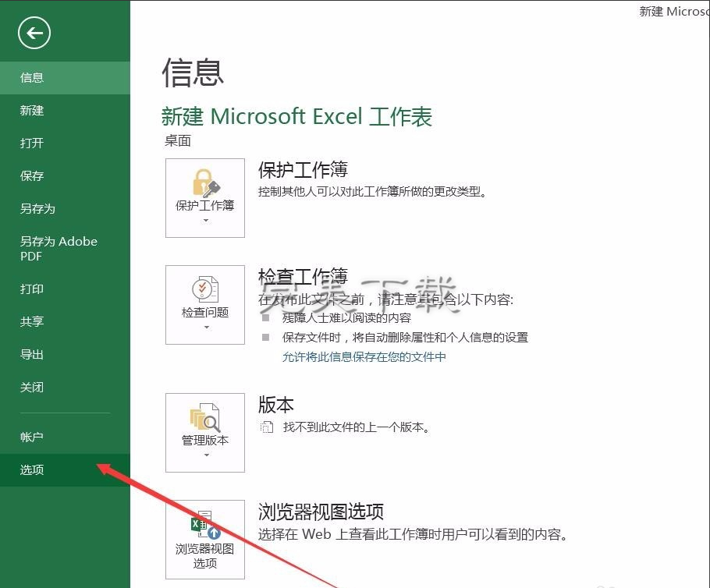Screen dimensions: 710x588
Task: Expand the 检查问题 dropdown arrow
Action: coord(207,328)
